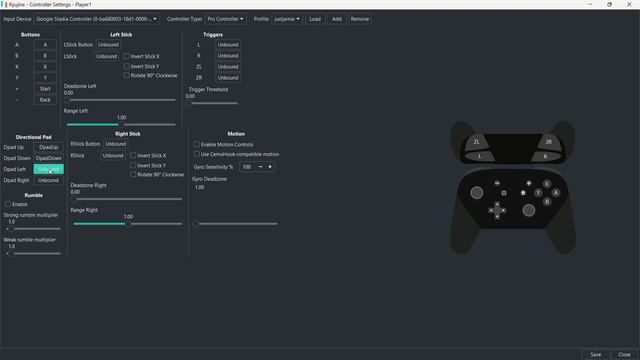The width and height of the screenshot is (640, 360).
Task: Adjust the Trigger Threshold slider
Action: 212,103
